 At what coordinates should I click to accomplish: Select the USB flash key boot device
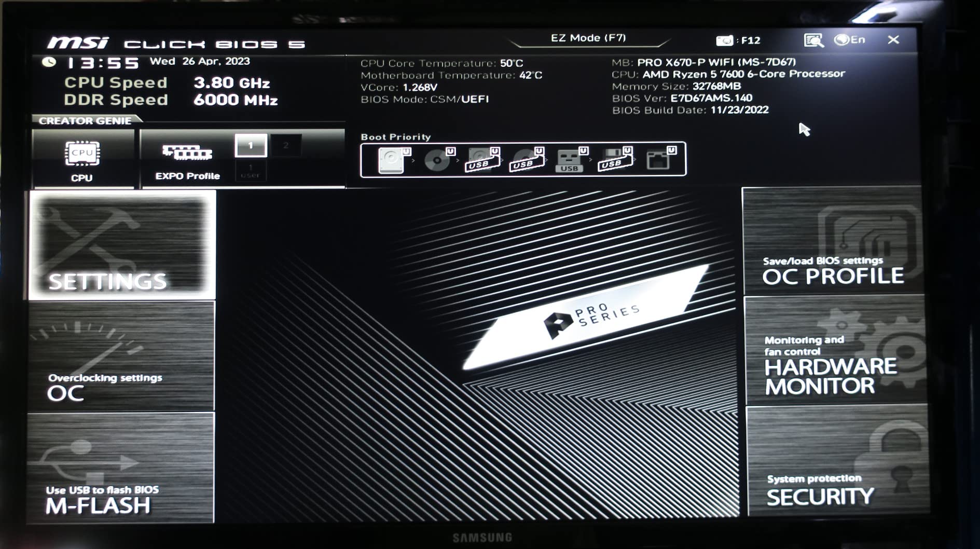(571, 159)
